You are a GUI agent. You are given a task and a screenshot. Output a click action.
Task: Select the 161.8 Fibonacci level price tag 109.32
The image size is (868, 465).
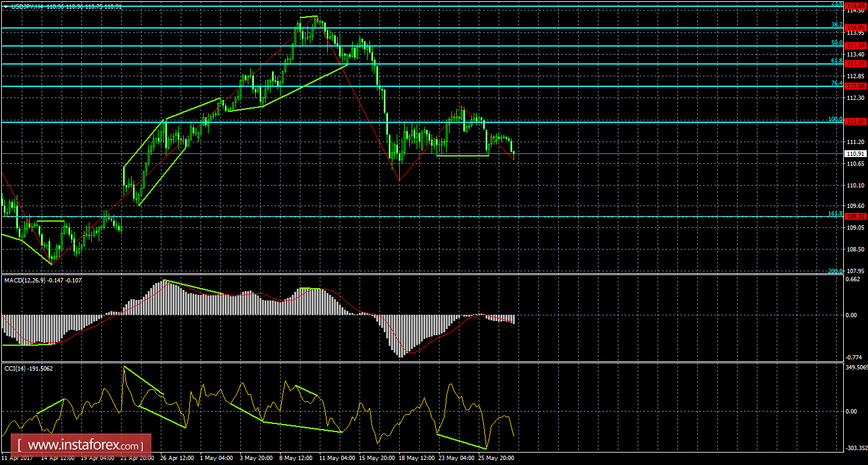click(856, 217)
